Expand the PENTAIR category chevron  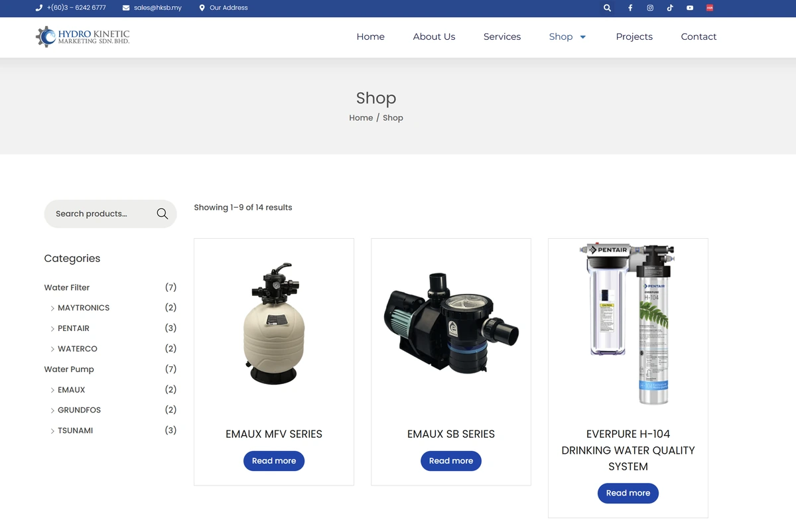[x=52, y=329]
